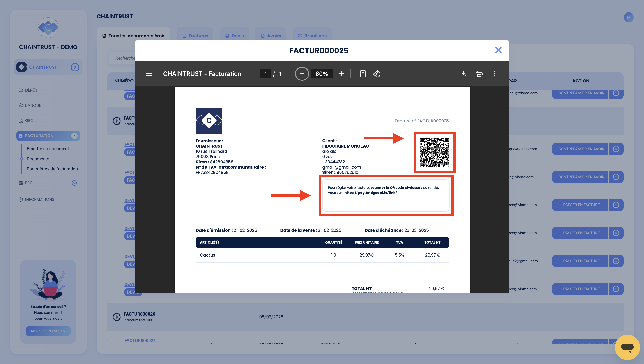Select Émettre un document

[48, 148]
